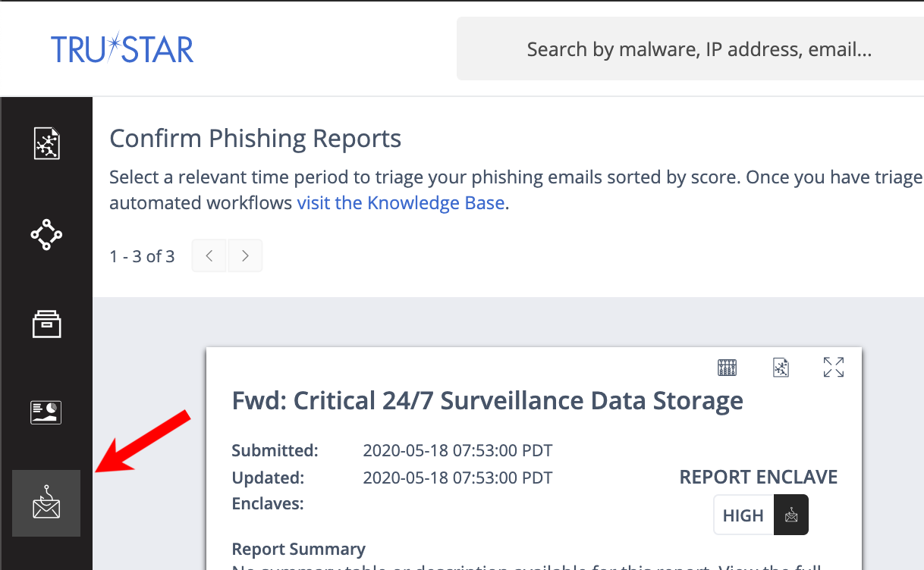Go to the next page of reports
This screenshot has width=924, height=570.
click(245, 256)
